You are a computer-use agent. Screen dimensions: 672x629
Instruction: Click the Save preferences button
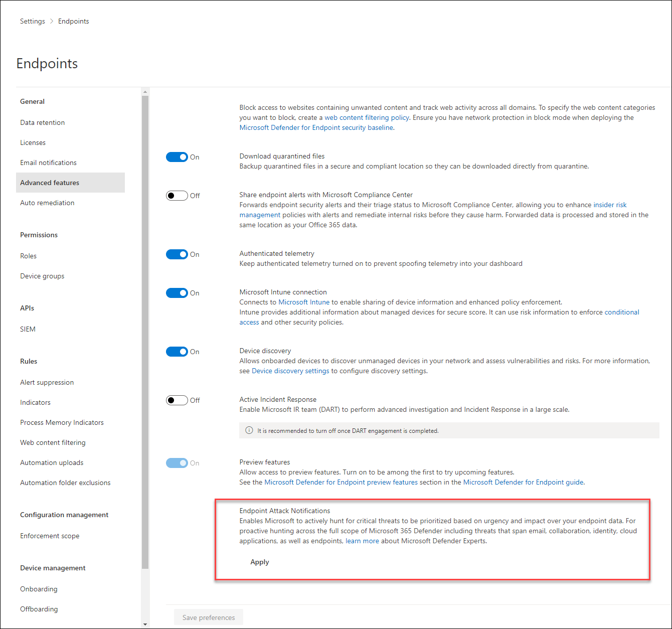tap(208, 617)
